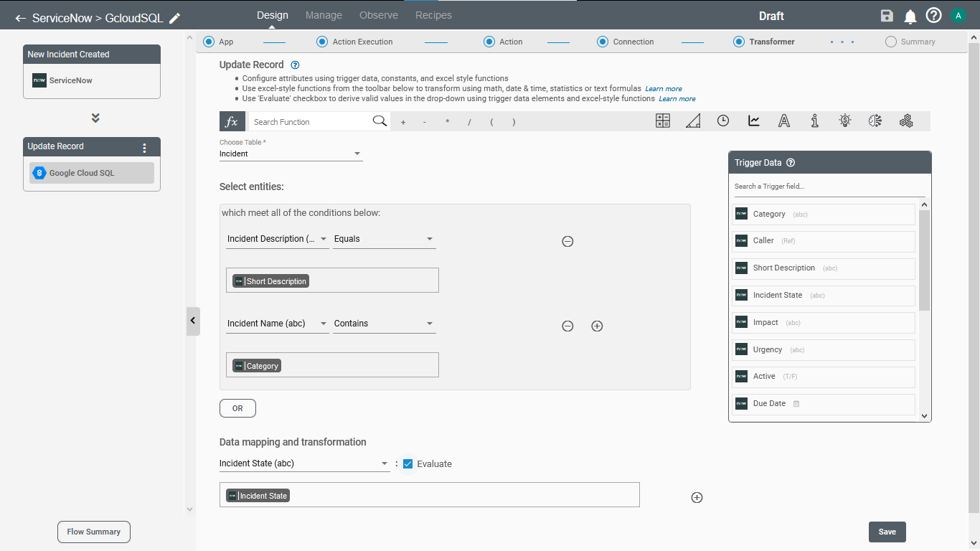Image resolution: width=980 pixels, height=551 pixels.
Task: Open Learn more link for Evaluate checkbox
Action: coord(677,99)
